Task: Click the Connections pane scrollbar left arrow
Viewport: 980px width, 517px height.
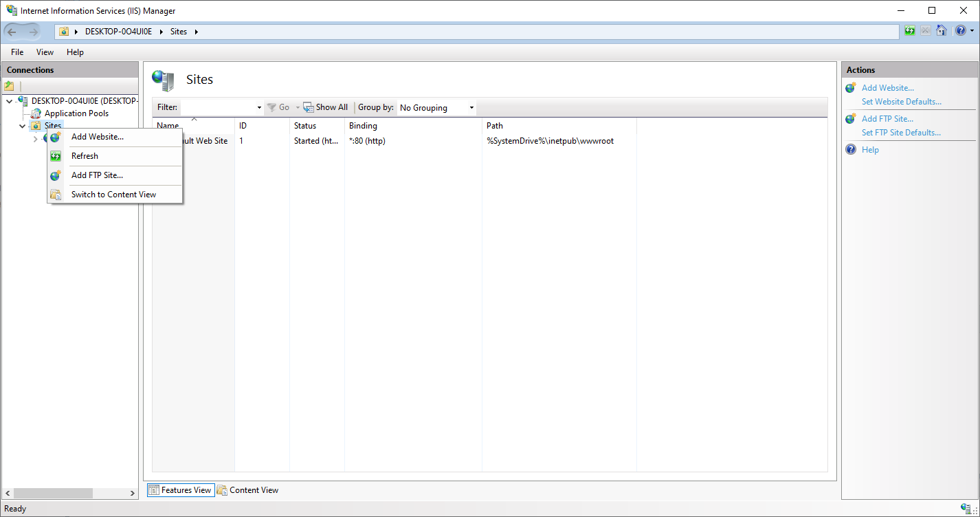Action: click(8, 494)
